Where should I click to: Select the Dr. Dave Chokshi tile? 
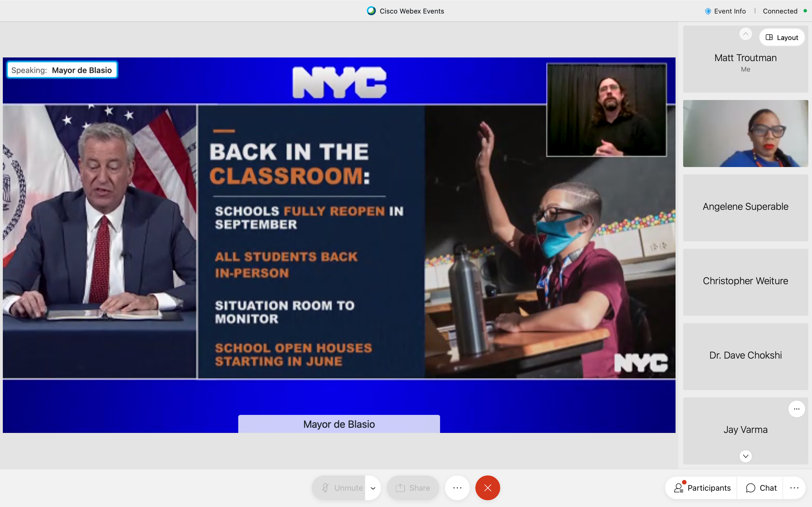(745, 355)
